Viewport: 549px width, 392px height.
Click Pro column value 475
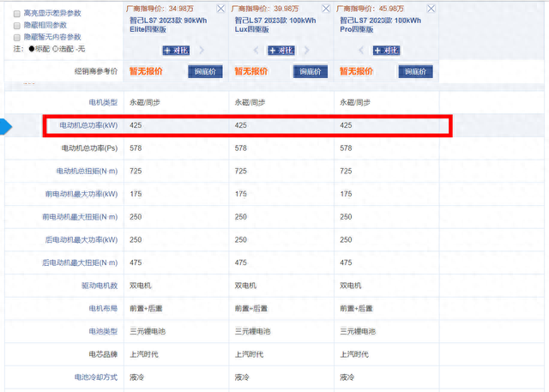[346, 262]
